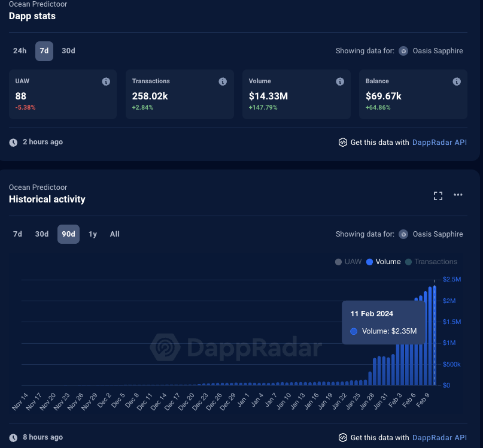
Task: Click the Volume: $2.35M tooltip value
Action: [389, 331]
